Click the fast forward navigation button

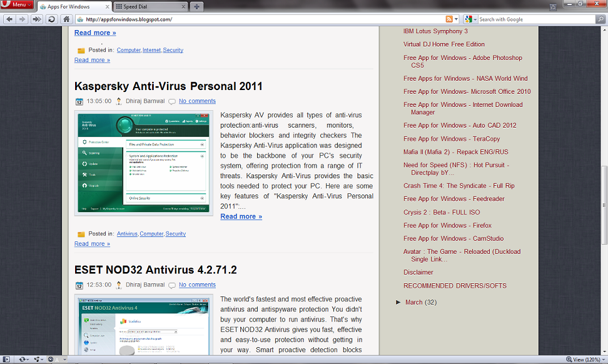click(36, 19)
